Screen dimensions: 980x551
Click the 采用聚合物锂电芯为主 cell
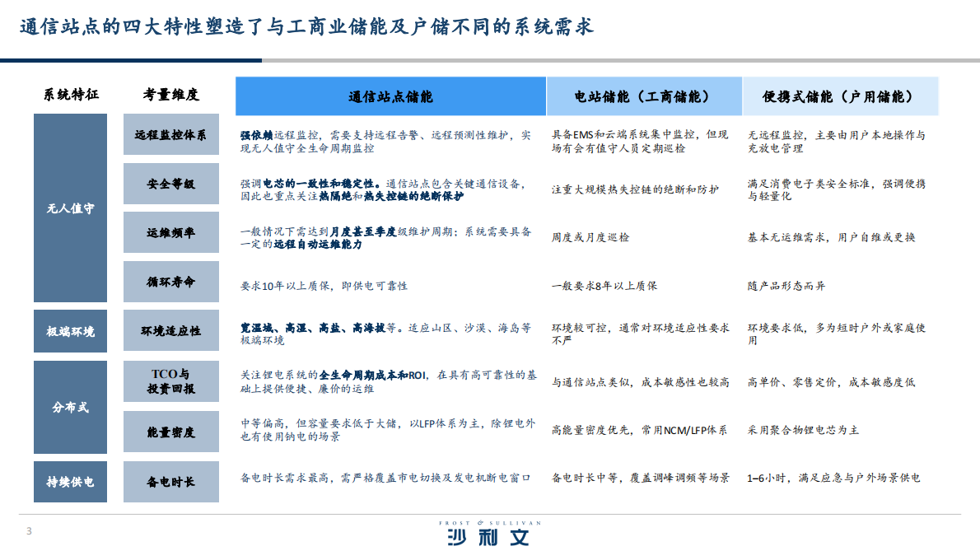coord(803,431)
